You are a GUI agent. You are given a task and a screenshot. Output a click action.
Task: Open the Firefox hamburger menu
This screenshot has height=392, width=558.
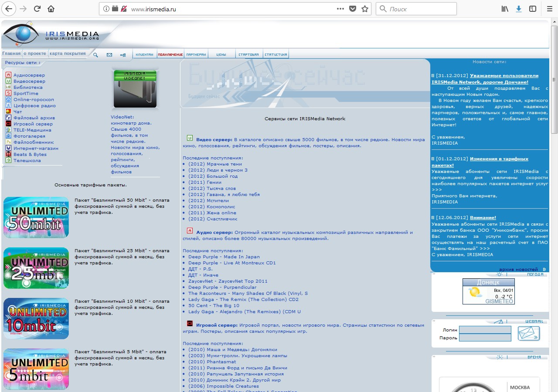pos(549,9)
